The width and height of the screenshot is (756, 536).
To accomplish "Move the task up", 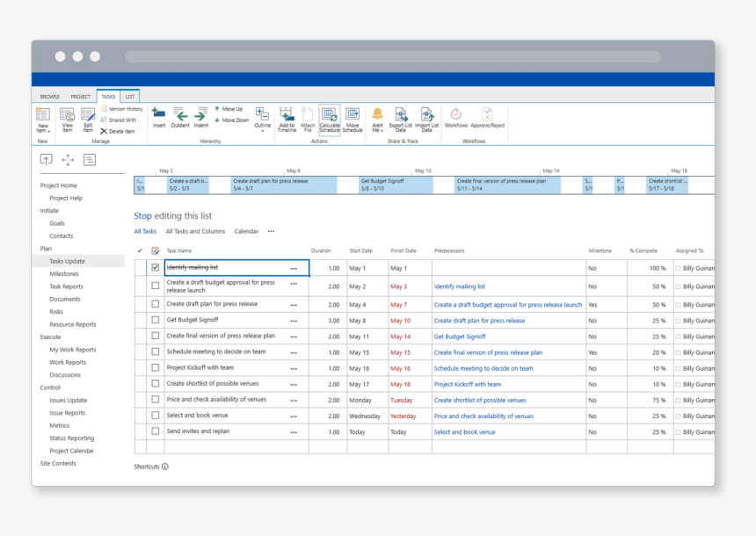I will pyautogui.click(x=229, y=109).
